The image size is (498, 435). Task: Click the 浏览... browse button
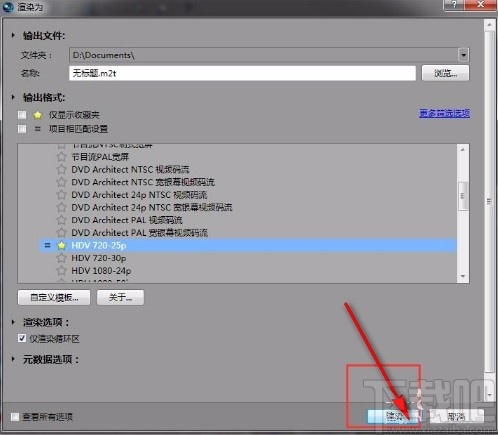pos(445,73)
